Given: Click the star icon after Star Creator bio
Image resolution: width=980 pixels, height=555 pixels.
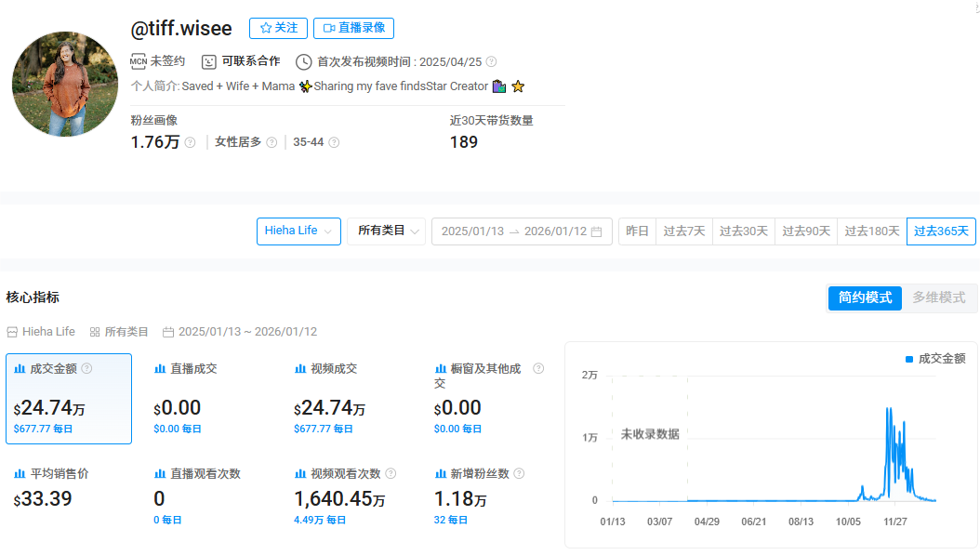Looking at the screenshot, I should coord(518,86).
